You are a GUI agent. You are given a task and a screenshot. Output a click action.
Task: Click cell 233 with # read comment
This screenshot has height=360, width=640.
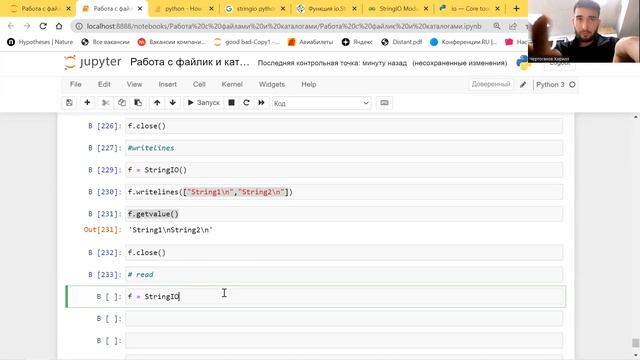[344, 275]
